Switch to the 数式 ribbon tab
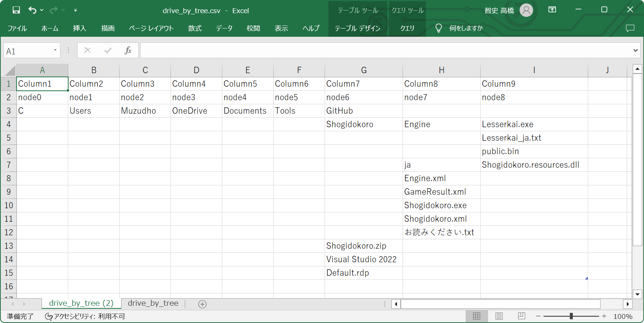Image resolution: width=644 pixels, height=323 pixels. pyautogui.click(x=195, y=28)
